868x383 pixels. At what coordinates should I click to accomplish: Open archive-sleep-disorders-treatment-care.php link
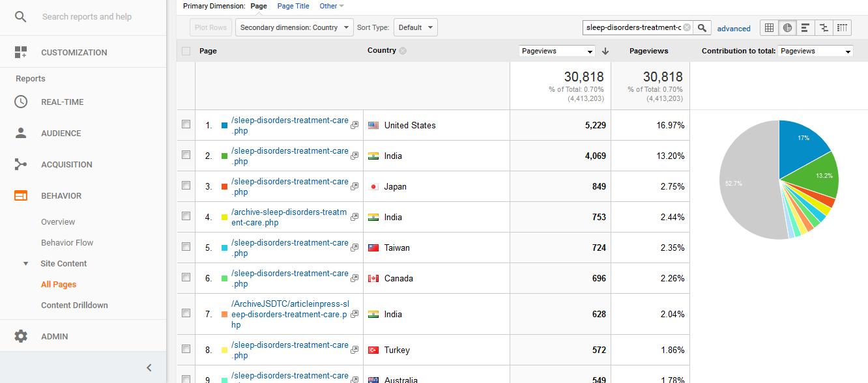click(x=290, y=217)
